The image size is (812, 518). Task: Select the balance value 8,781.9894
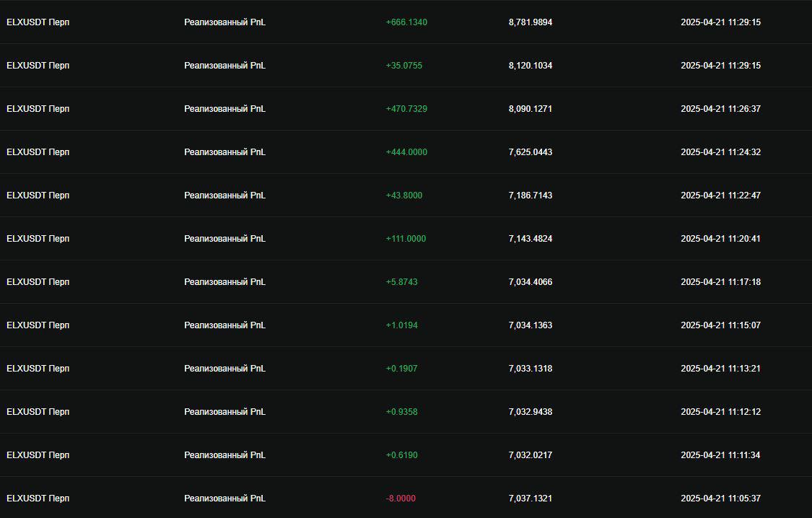531,22
